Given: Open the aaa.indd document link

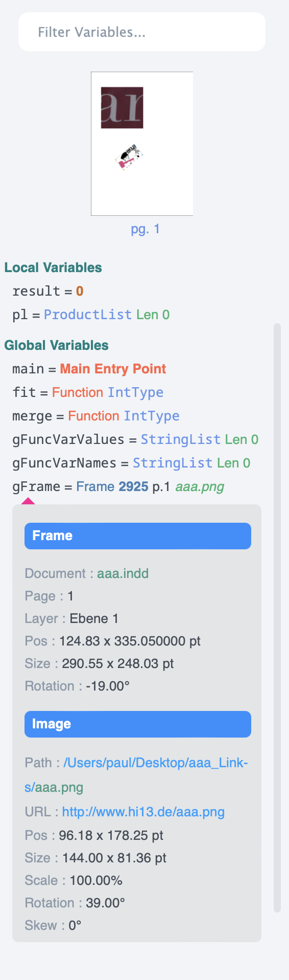Looking at the screenshot, I should tap(123, 573).
